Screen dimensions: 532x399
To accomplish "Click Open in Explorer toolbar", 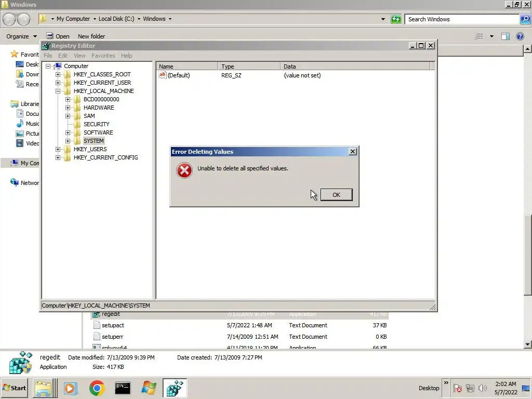I will point(58,36).
